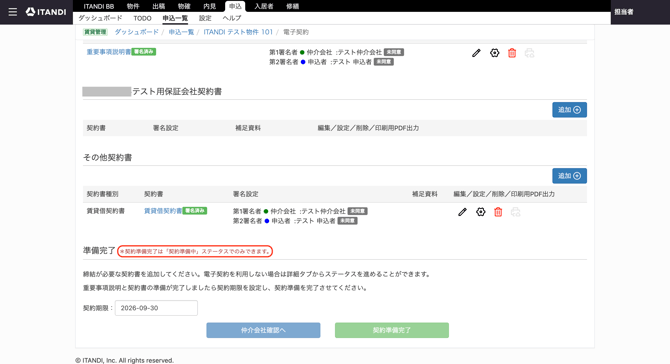670x364 pixels.
Task: Switch to the 修繕 tab
Action: tap(293, 6)
